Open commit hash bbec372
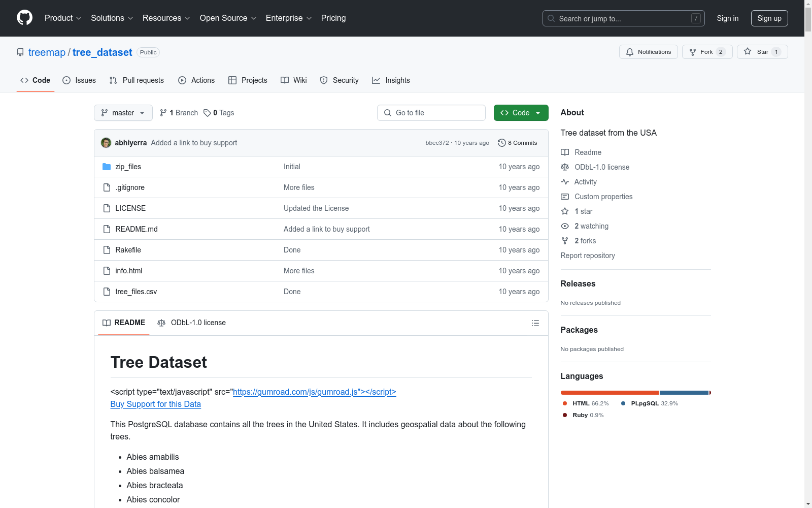 click(x=437, y=143)
